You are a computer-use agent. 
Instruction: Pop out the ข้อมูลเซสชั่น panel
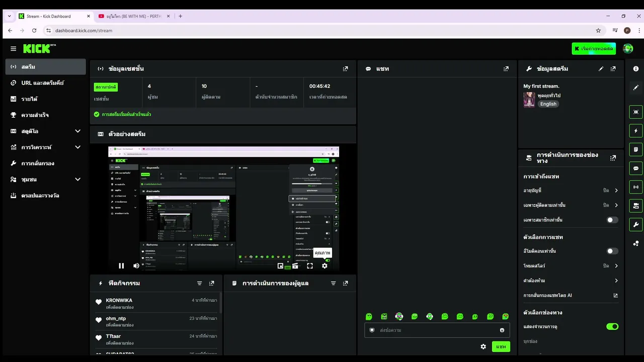[x=345, y=69]
